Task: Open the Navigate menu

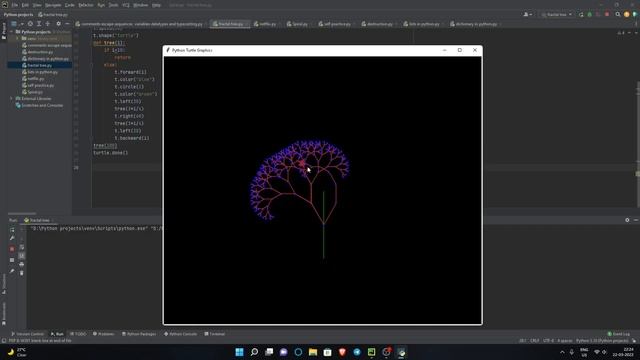Action: (53, 5)
